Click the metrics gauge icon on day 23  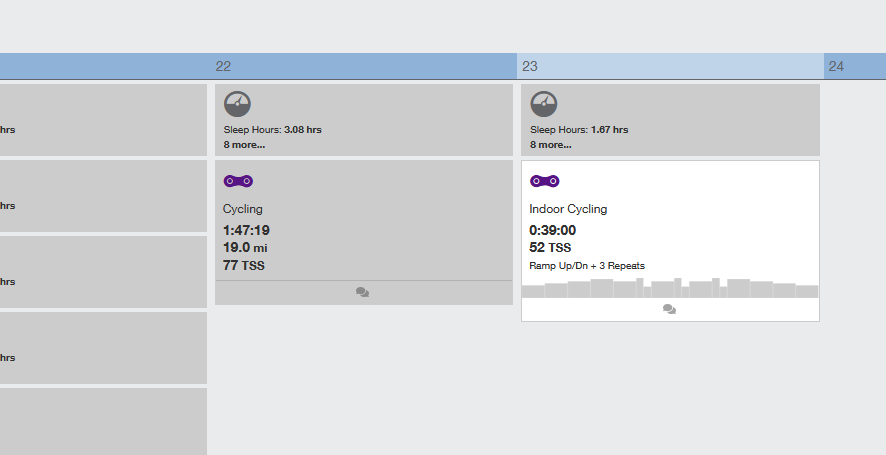pyautogui.click(x=544, y=104)
